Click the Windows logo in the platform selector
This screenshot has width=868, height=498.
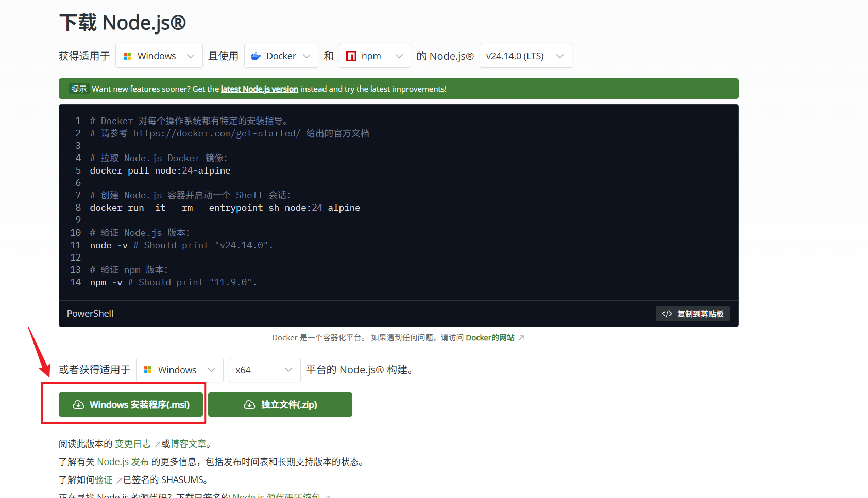point(148,370)
